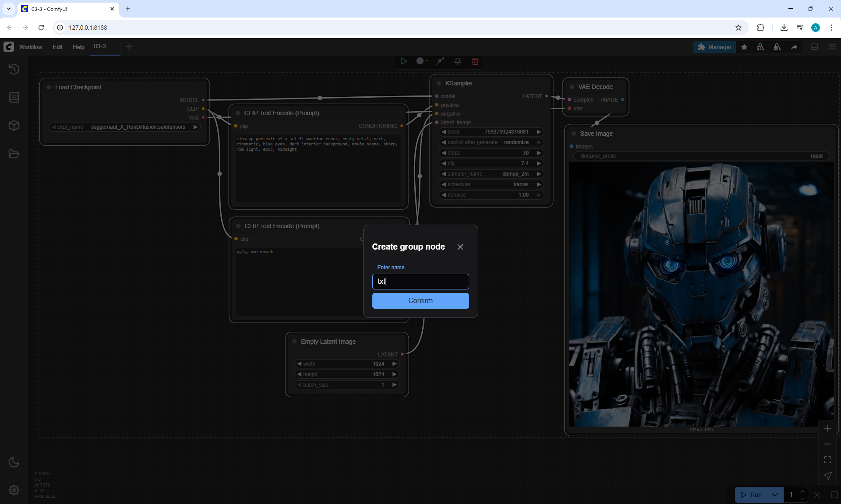The width and height of the screenshot is (841, 504).
Task: Open the Manager button
Action: (x=714, y=47)
